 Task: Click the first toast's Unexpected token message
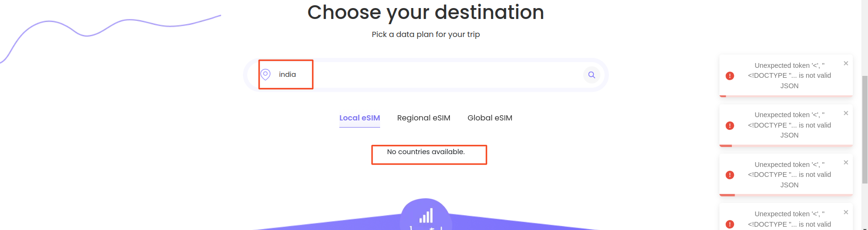click(790, 75)
